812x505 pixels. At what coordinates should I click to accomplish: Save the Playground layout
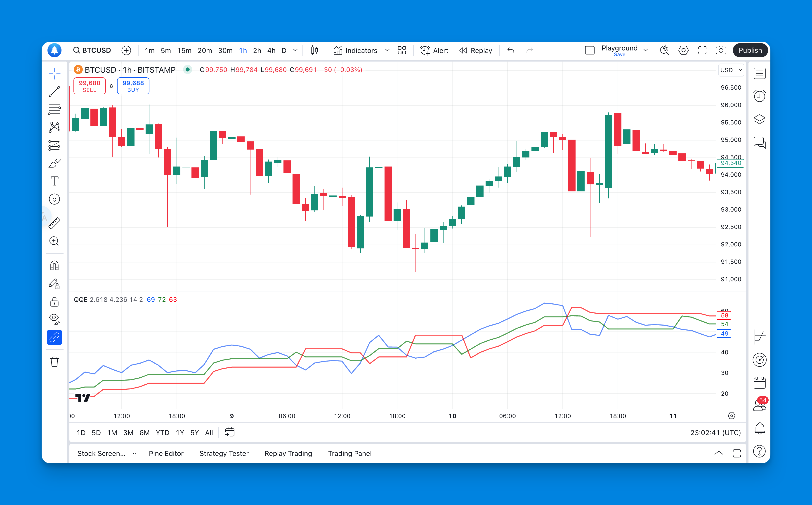pos(619,55)
